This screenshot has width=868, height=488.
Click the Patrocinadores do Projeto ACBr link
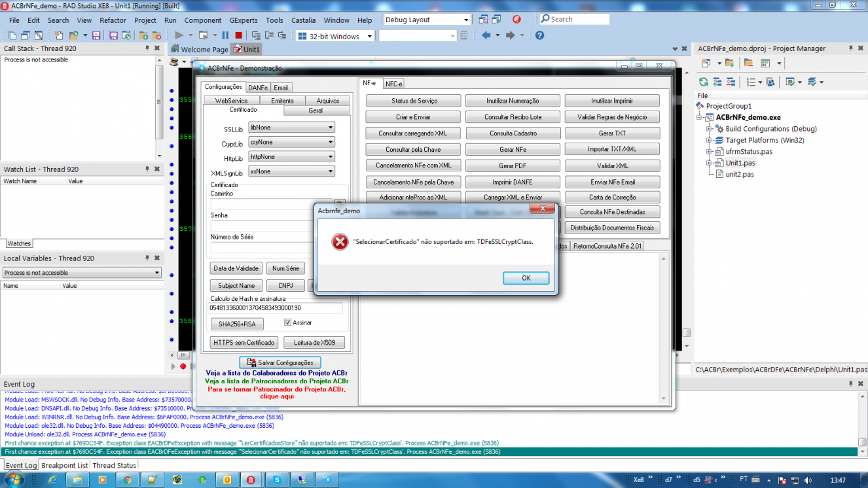pos(276,381)
